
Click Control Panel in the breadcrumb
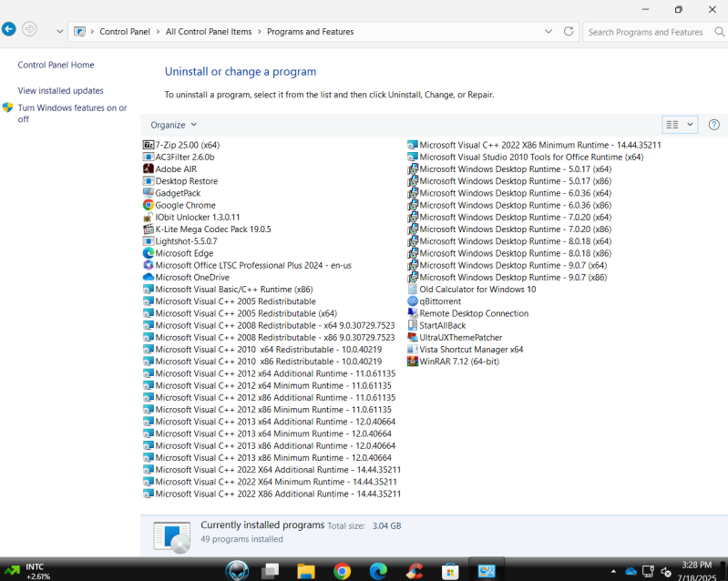pos(125,32)
